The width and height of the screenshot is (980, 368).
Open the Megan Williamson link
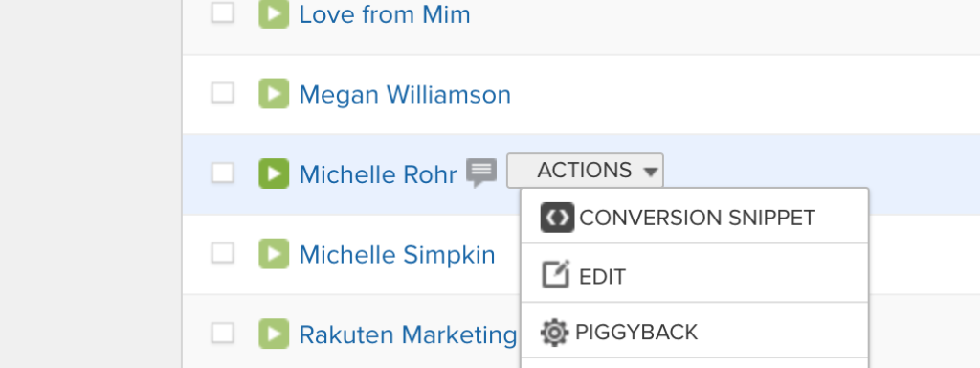[x=405, y=95]
